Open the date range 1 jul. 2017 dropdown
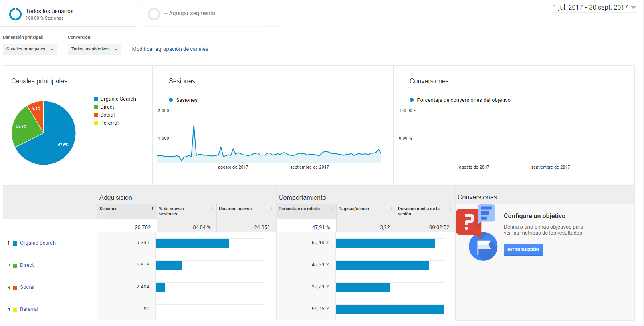This screenshot has width=644, height=326. [594, 8]
